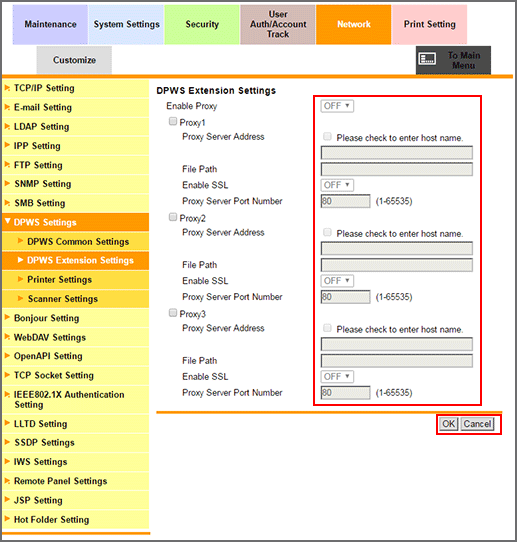Open the Print Setting tab

pos(430,25)
